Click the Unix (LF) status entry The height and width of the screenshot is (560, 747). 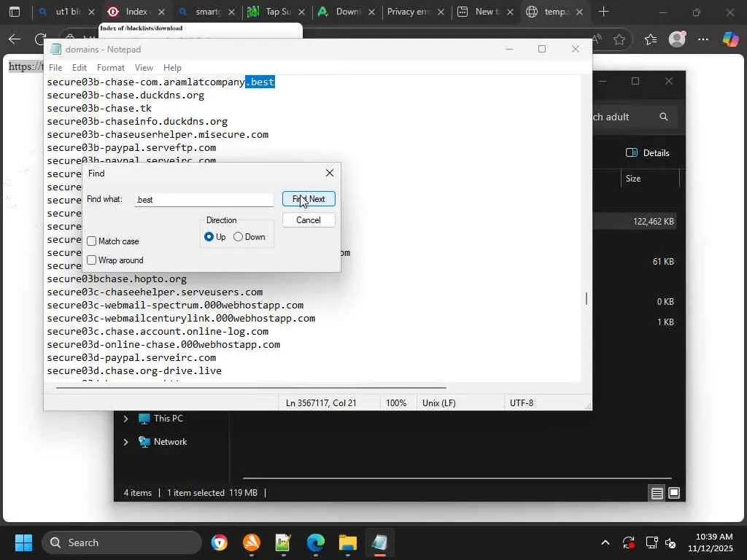point(439,402)
